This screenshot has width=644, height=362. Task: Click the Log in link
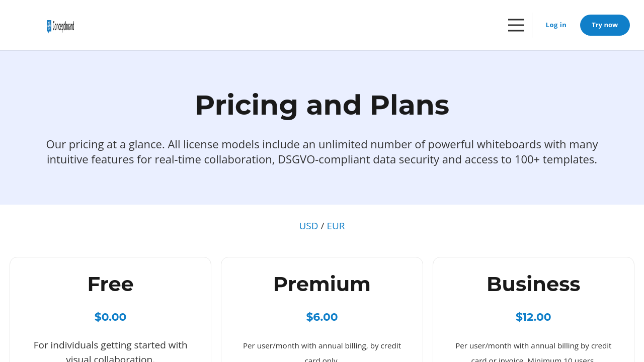pos(555,25)
